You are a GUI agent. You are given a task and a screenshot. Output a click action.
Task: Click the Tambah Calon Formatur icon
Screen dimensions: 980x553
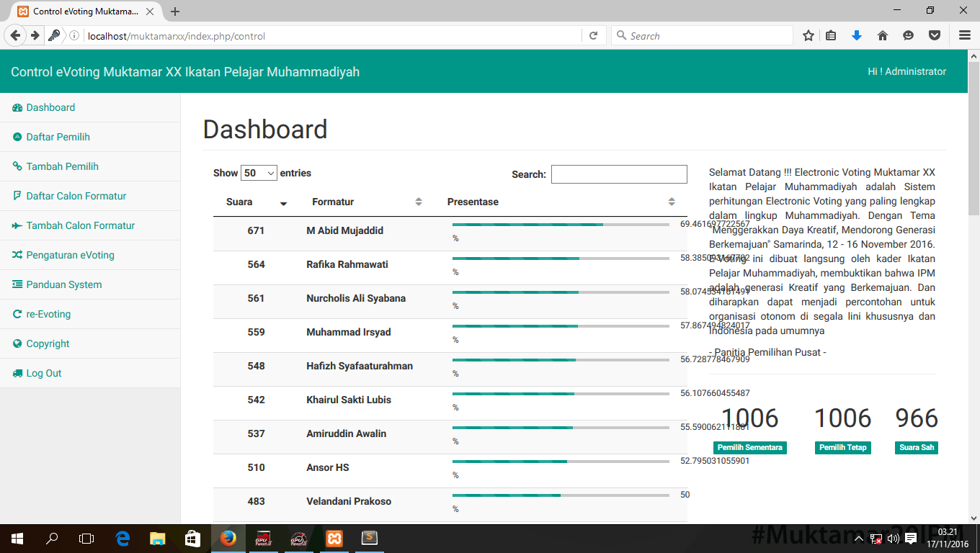17,225
